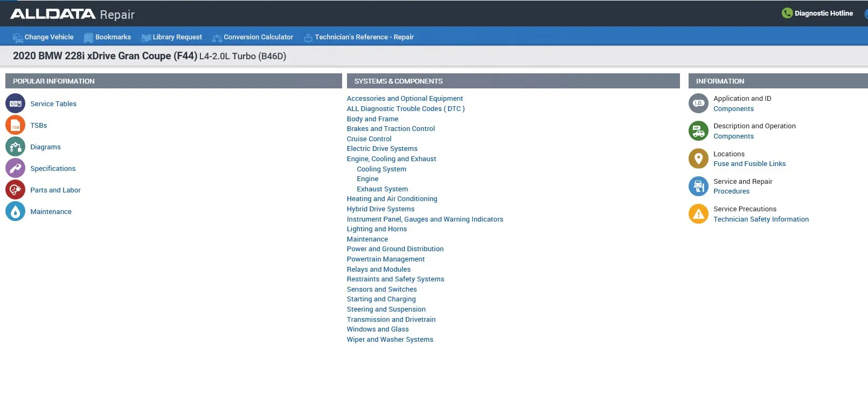Click the Service Tables odometer icon
This screenshot has height=400, width=868.
(x=15, y=104)
